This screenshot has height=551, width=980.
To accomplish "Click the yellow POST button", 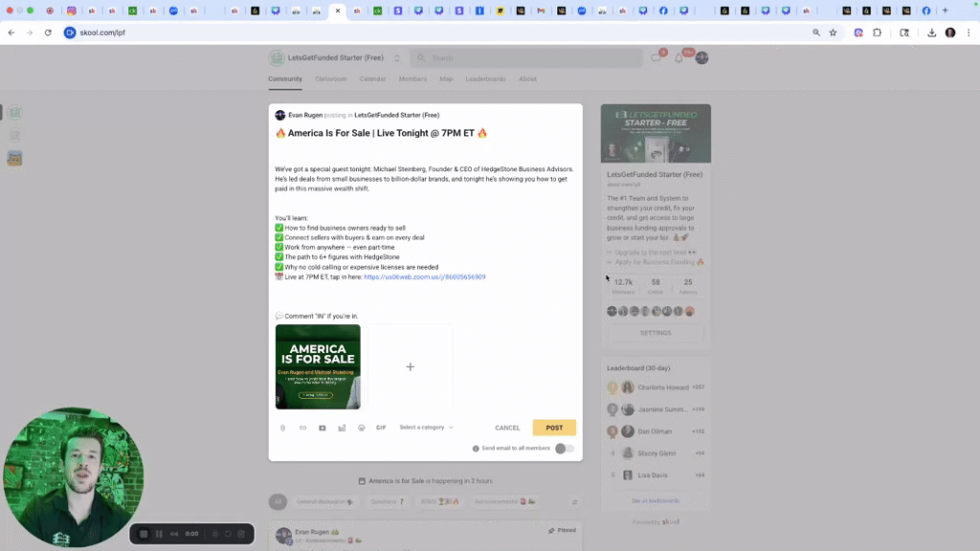I will pyautogui.click(x=554, y=428).
